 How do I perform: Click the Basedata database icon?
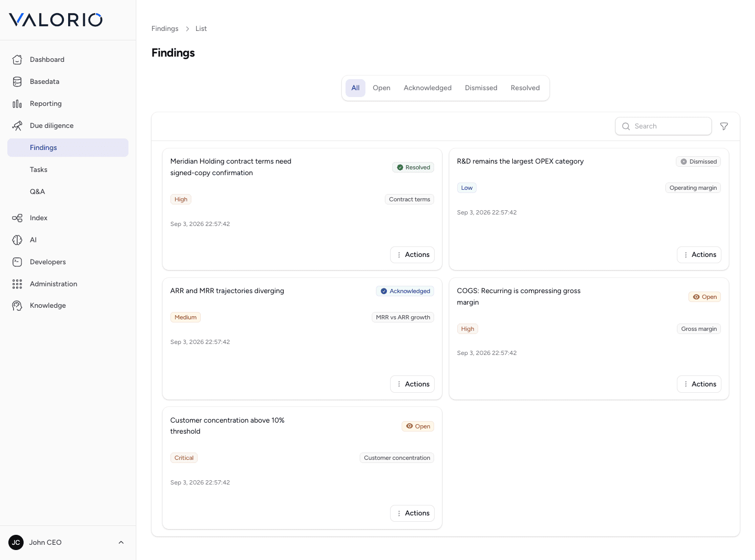pos(17,82)
